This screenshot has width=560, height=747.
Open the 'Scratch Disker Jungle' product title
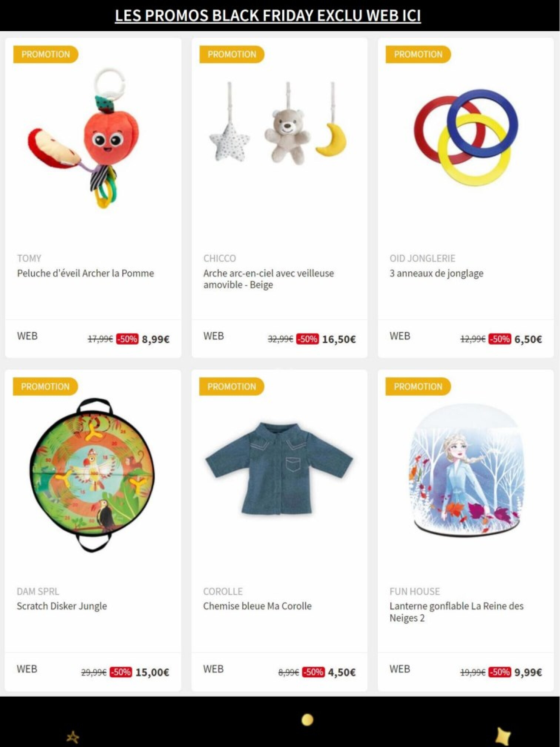tap(62, 606)
